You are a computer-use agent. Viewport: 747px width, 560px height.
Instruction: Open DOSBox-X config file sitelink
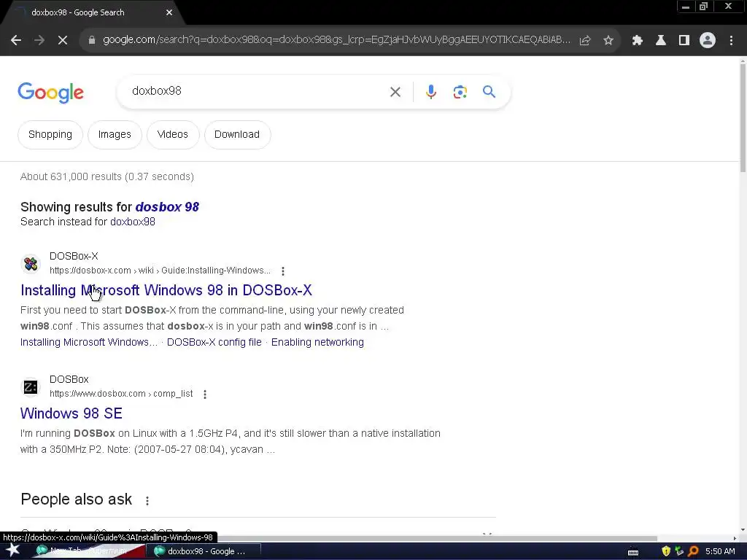click(x=214, y=343)
